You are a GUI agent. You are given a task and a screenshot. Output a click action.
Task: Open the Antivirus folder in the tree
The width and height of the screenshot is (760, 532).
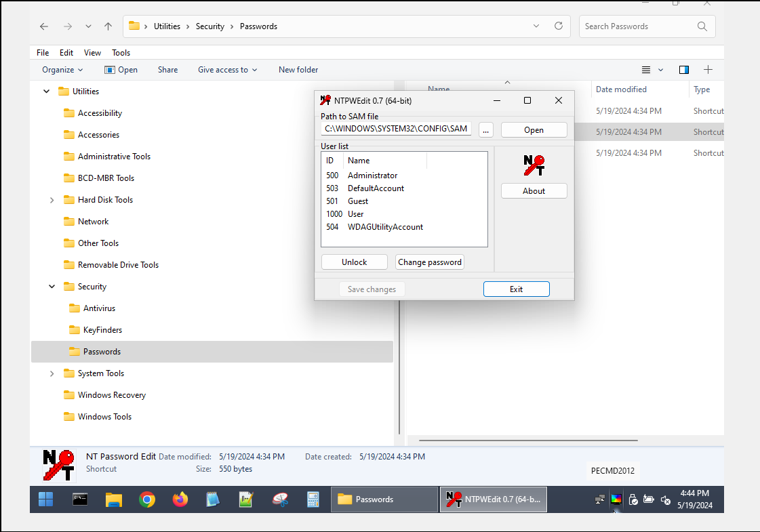tap(100, 308)
